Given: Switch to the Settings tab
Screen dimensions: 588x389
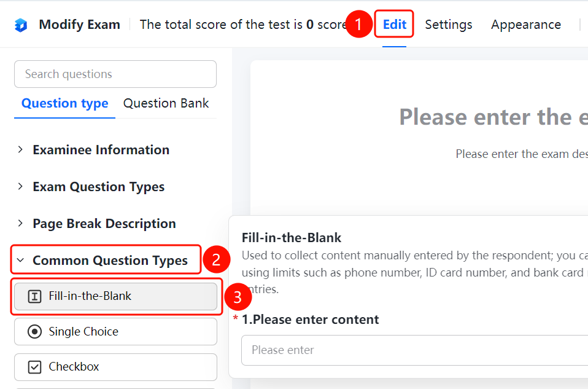Looking at the screenshot, I should (449, 25).
